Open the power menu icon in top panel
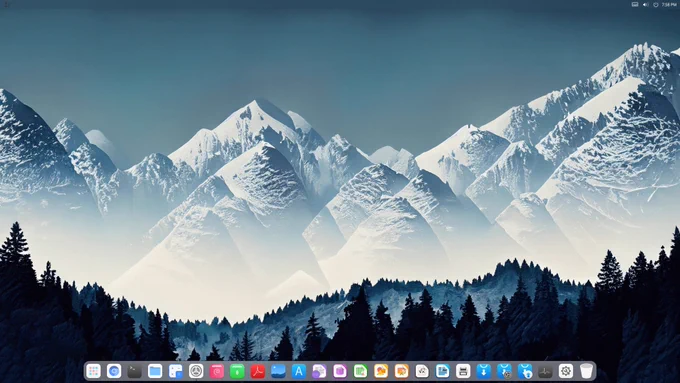The height and width of the screenshot is (383, 680). click(656, 4)
